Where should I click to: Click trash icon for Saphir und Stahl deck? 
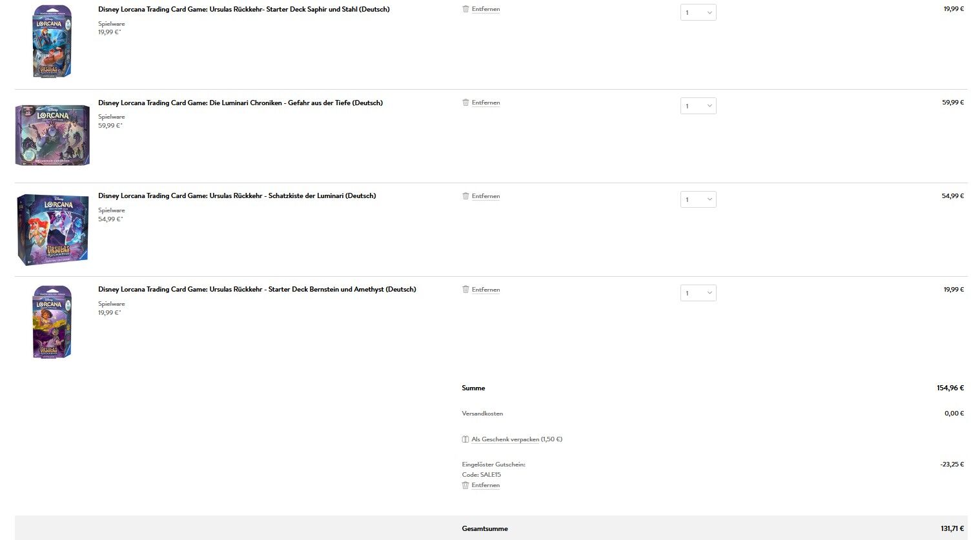click(x=465, y=9)
